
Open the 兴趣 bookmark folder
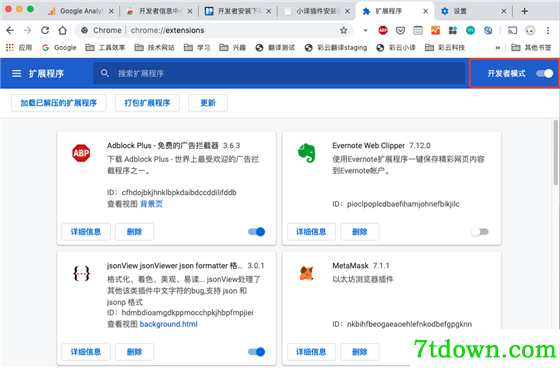tap(232, 48)
